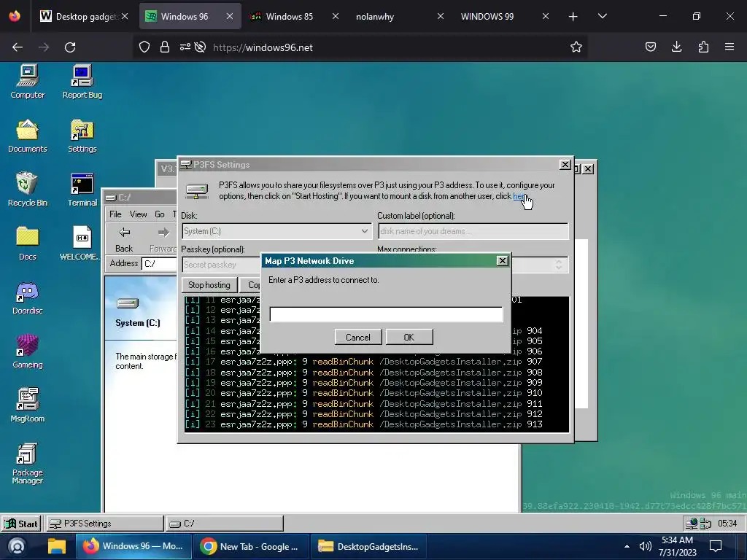Open a new Firefox tab
Viewport: 747px width, 560px height.
tap(573, 17)
